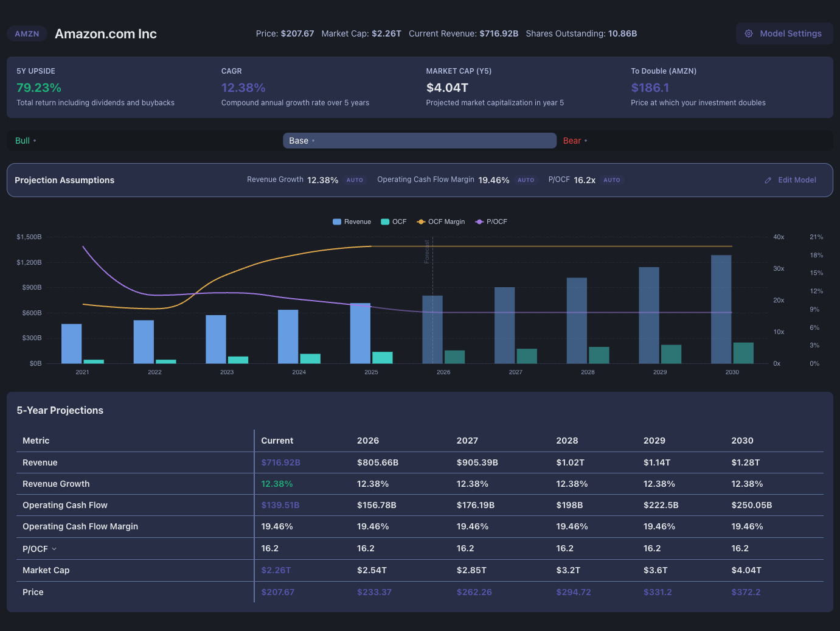Toggle AUTO mode for Revenue Growth assumption
The width and height of the screenshot is (840, 631).
tap(355, 180)
